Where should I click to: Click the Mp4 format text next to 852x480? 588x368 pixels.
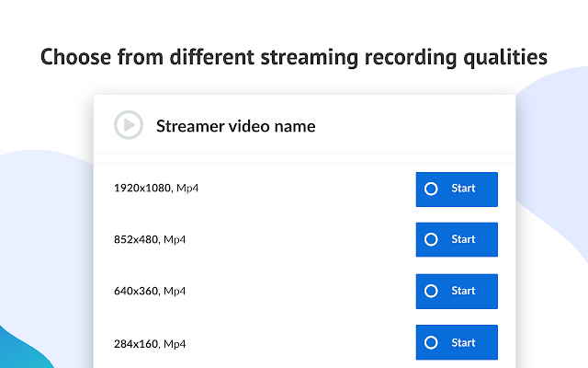(x=175, y=239)
